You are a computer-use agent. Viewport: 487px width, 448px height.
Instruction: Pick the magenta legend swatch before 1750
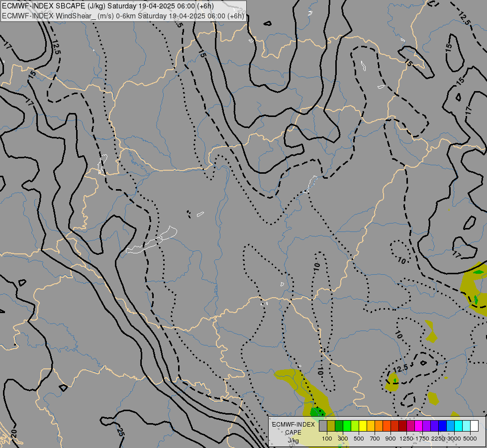pyautogui.click(x=419, y=426)
